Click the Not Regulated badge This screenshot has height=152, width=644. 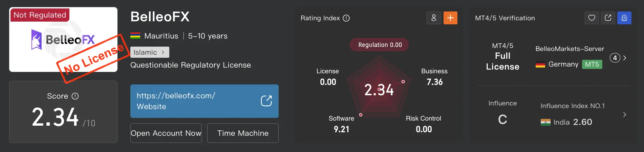pos(40,15)
